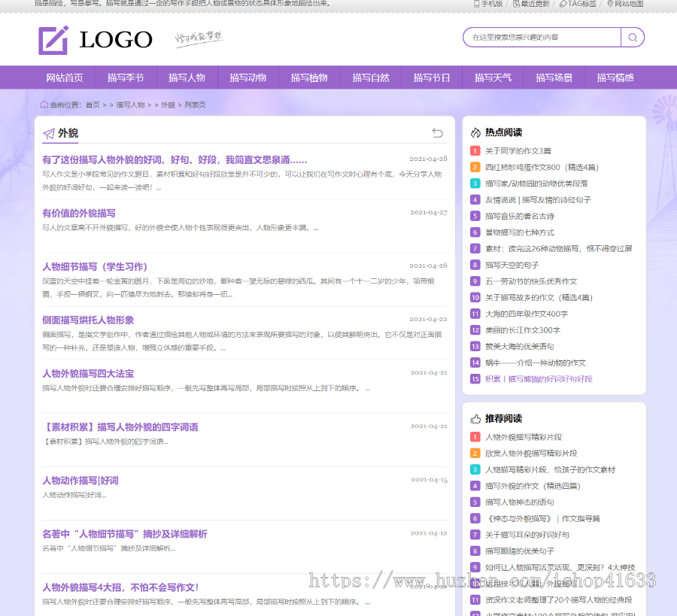The image size is (677, 616).
Task: Open hot read 素材：读完这26种动物描写
Action: (559, 249)
